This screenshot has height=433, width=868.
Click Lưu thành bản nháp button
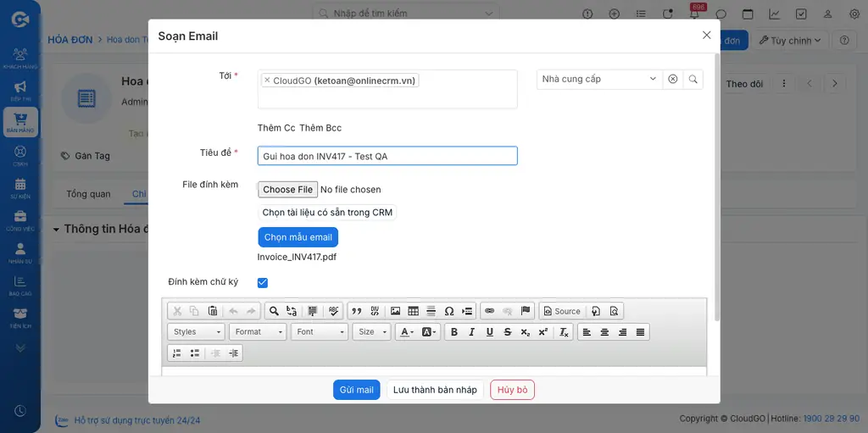(435, 390)
